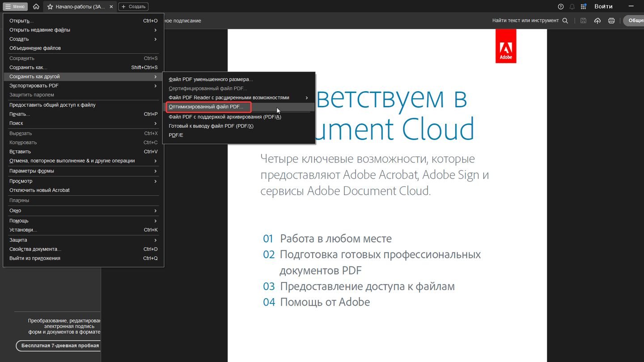The image size is (644, 362).
Task: Expand Экспортировать PDF submenu
Action: pyautogui.click(x=84, y=86)
